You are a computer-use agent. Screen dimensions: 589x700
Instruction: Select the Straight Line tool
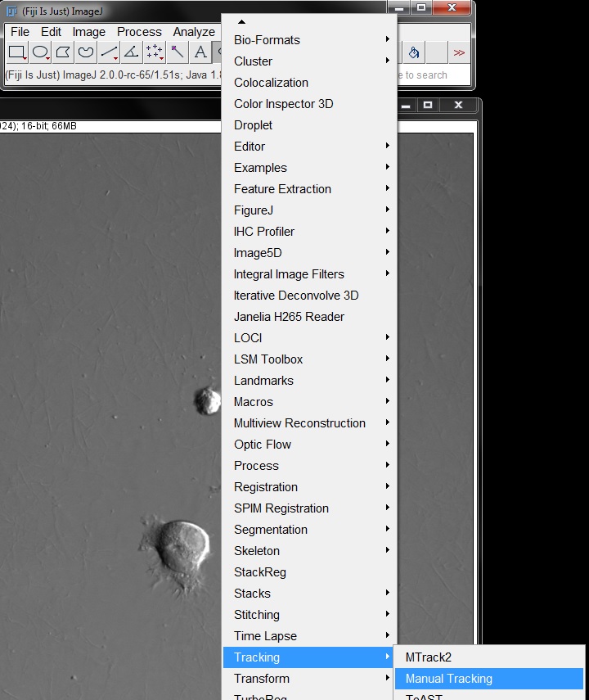coord(109,53)
